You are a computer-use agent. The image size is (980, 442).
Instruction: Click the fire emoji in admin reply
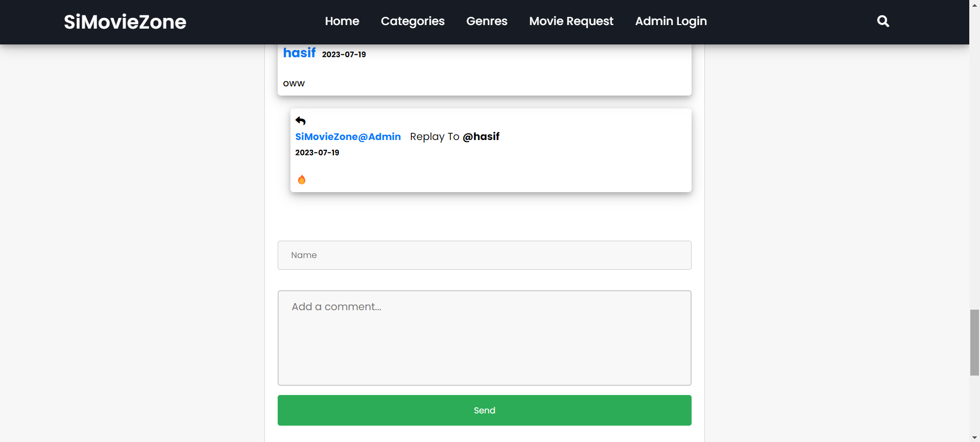coord(302,179)
